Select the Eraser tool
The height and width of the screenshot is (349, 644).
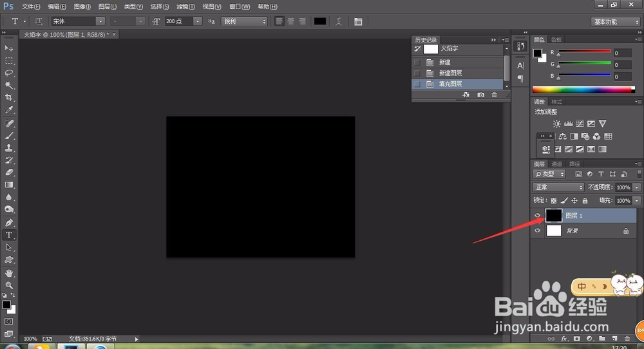tap(8, 173)
